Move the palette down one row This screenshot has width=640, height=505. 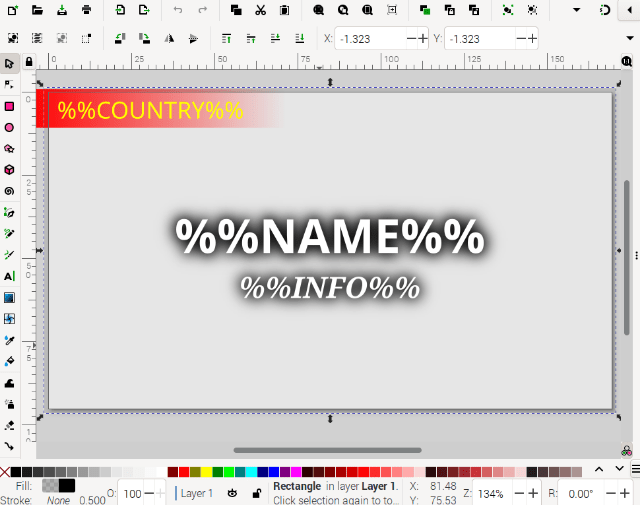pyautogui.click(x=619, y=469)
